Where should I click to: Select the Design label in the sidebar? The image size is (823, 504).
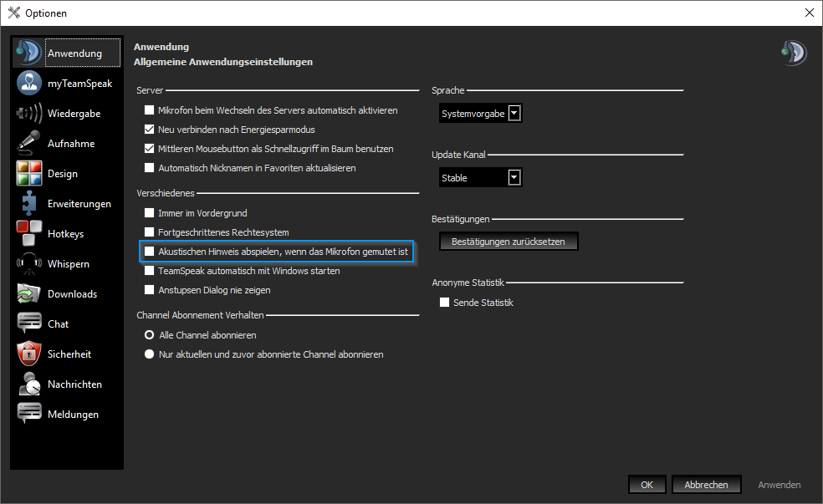tap(63, 174)
